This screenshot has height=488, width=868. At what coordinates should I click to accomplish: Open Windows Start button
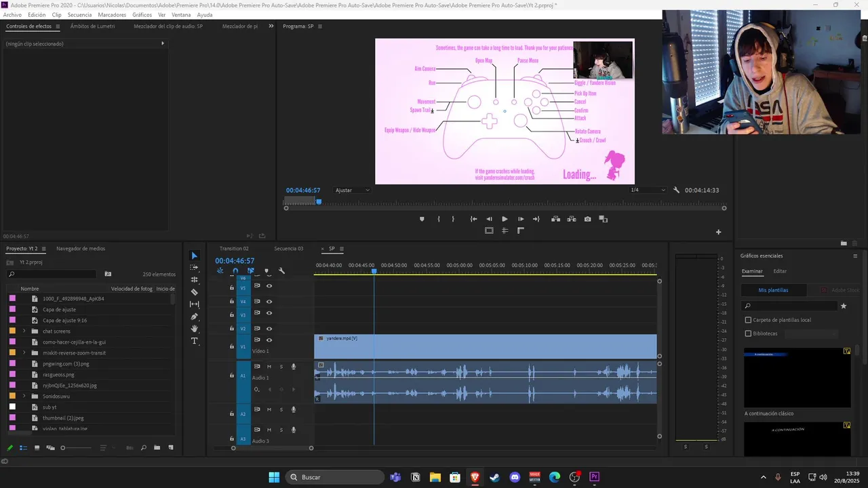pos(274,477)
